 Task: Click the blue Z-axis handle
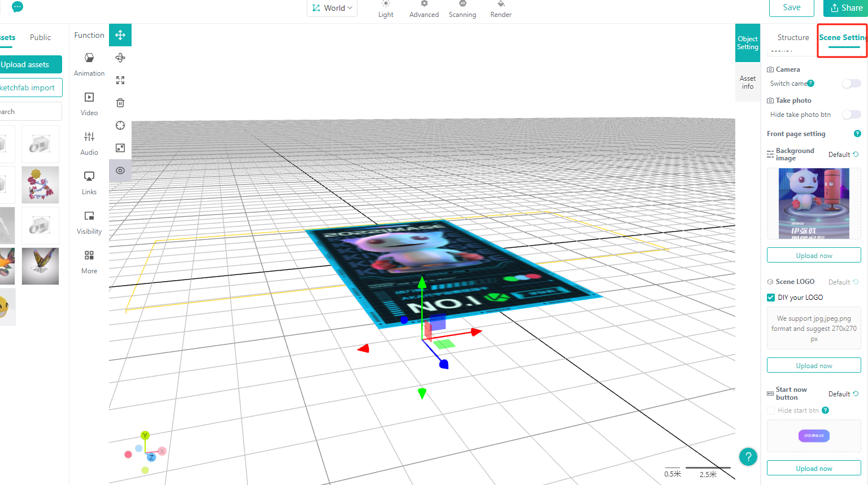click(x=444, y=364)
